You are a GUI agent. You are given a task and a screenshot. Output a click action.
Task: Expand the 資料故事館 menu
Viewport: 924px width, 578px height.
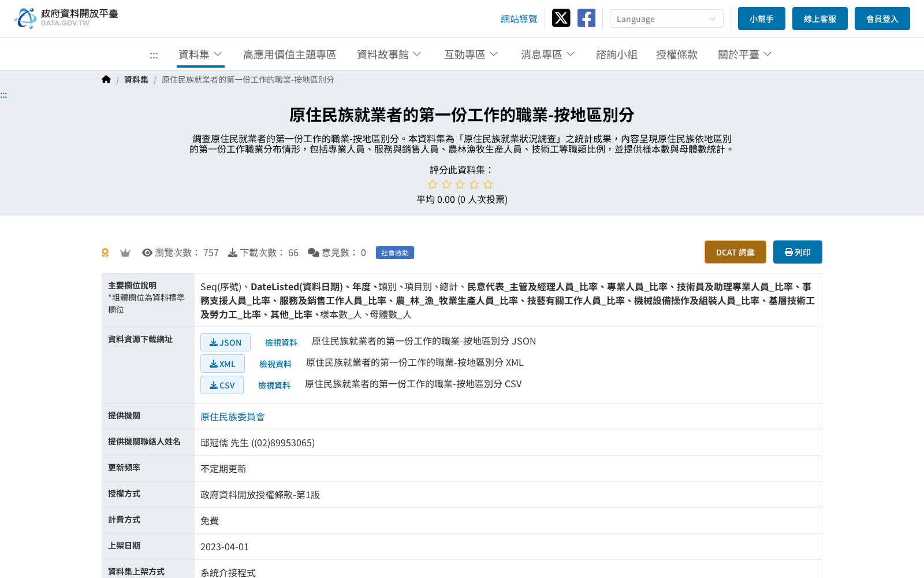click(x=389, y=54)
